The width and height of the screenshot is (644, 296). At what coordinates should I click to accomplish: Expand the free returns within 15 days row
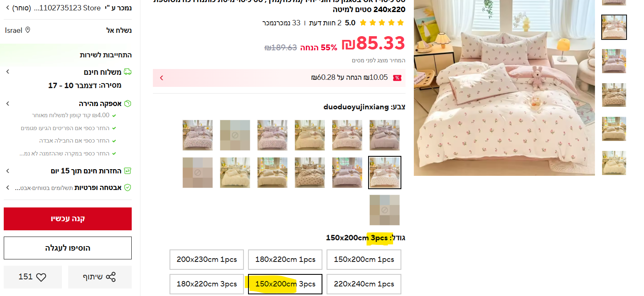coord(7,171)
